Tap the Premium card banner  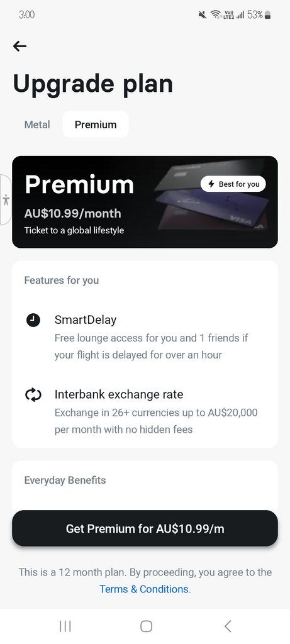(x=145, y=202)
